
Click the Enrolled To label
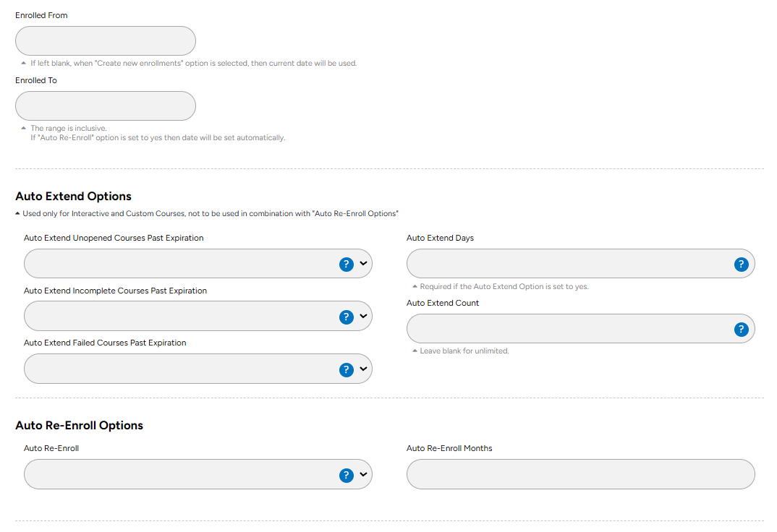pyautogui.click(x=36, y=80)
